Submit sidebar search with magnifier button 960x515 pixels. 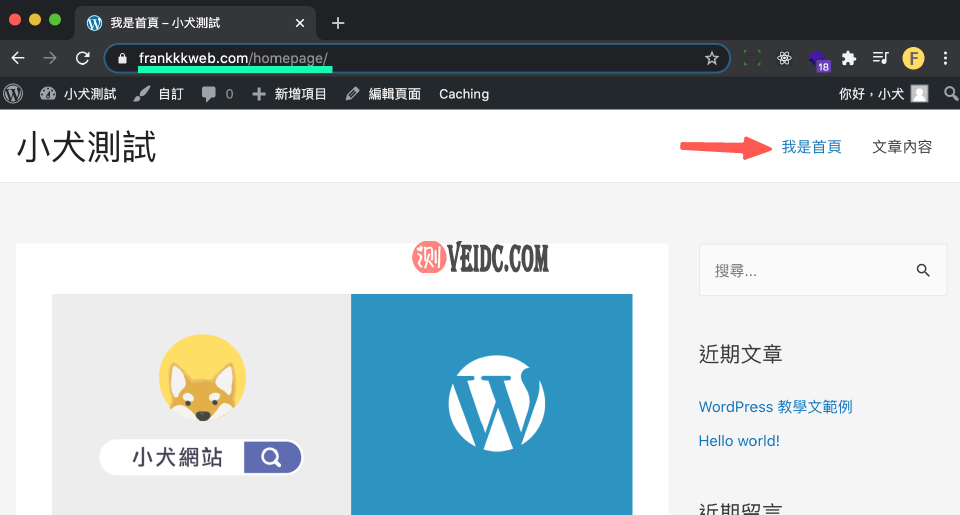(x=923, y=270)
